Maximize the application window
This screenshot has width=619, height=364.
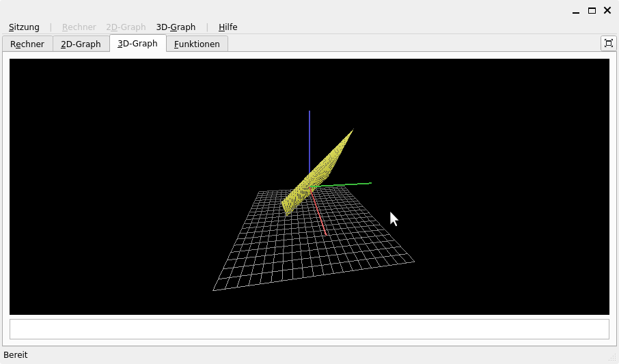pos(592,10)
